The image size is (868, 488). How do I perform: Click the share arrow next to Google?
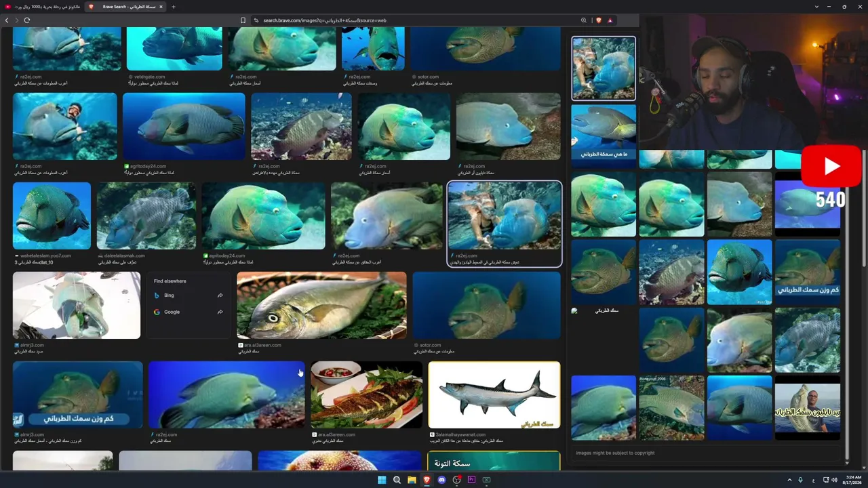click(220, 312)
